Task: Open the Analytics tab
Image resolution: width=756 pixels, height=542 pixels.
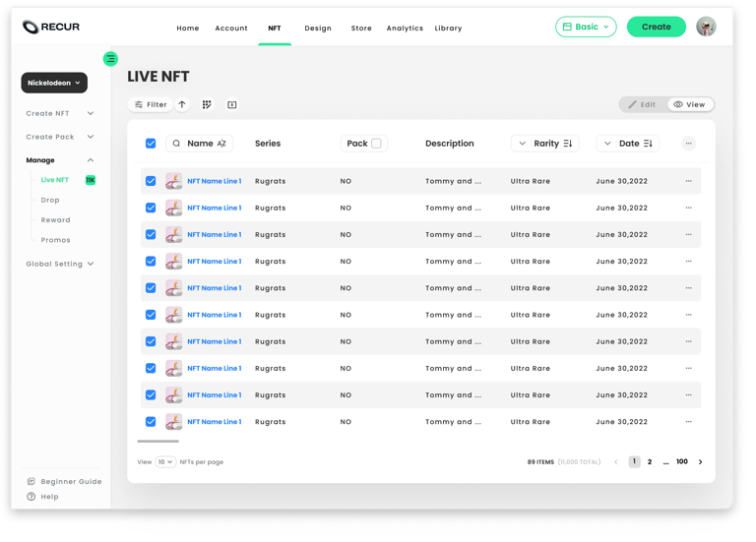Action: (405, 28)
